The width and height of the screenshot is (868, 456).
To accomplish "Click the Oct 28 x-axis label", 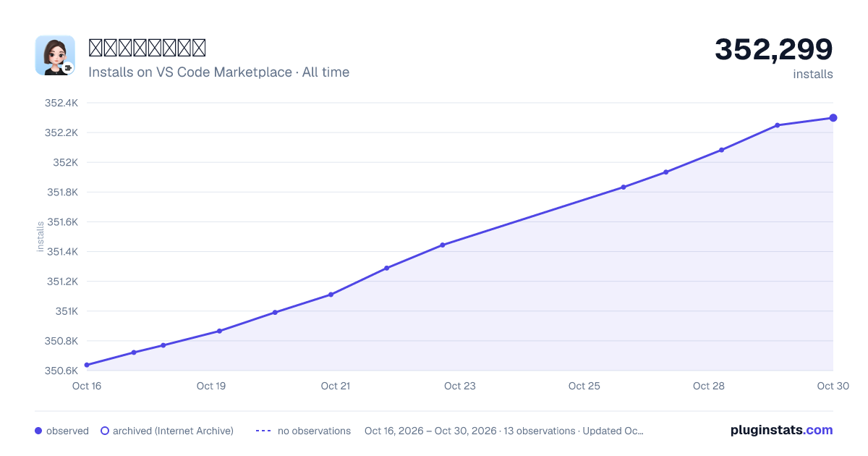I will (709, 386).
